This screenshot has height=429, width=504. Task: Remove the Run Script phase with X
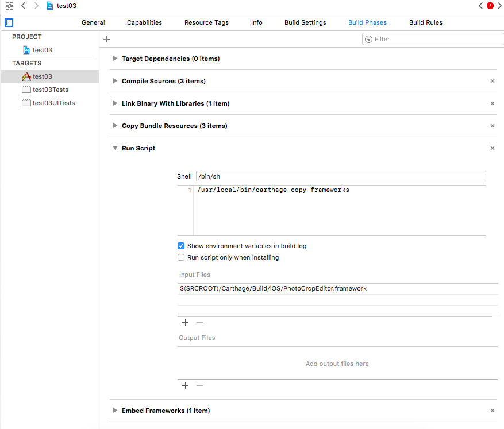[492, 148]
